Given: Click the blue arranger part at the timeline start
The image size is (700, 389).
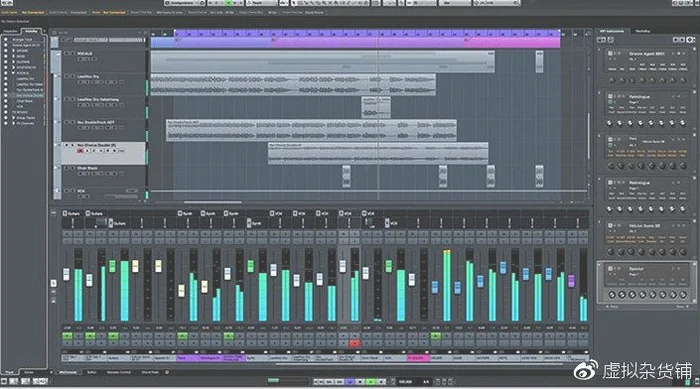Looking at the screenshot, I should pyautogui.click(x=162, y=43).
